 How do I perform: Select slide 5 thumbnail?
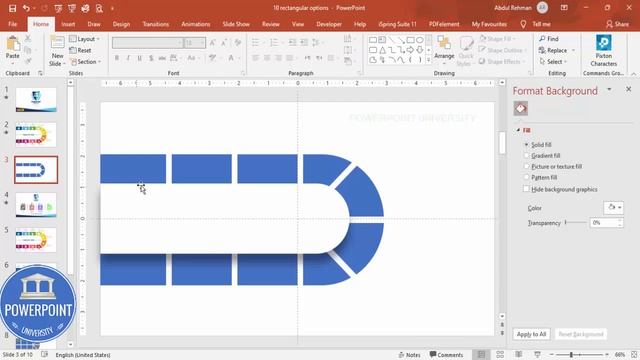click(x=36, y=240)
